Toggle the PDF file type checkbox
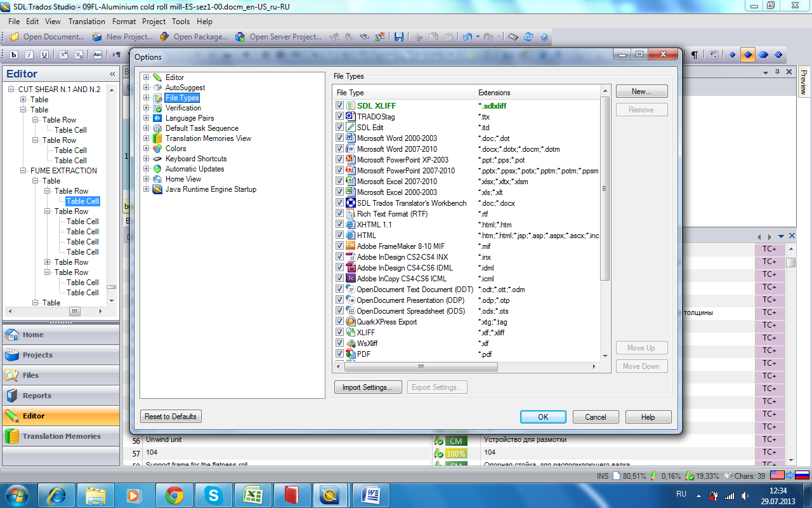Image resolution: width=812 pixels, height=508 pixels. [x=340, y=354]
